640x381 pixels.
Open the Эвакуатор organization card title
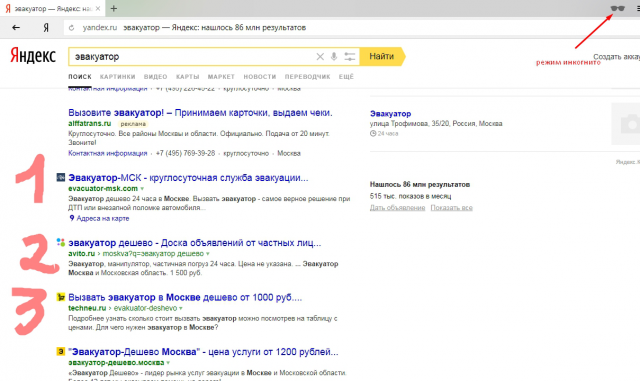coord(390,114)
